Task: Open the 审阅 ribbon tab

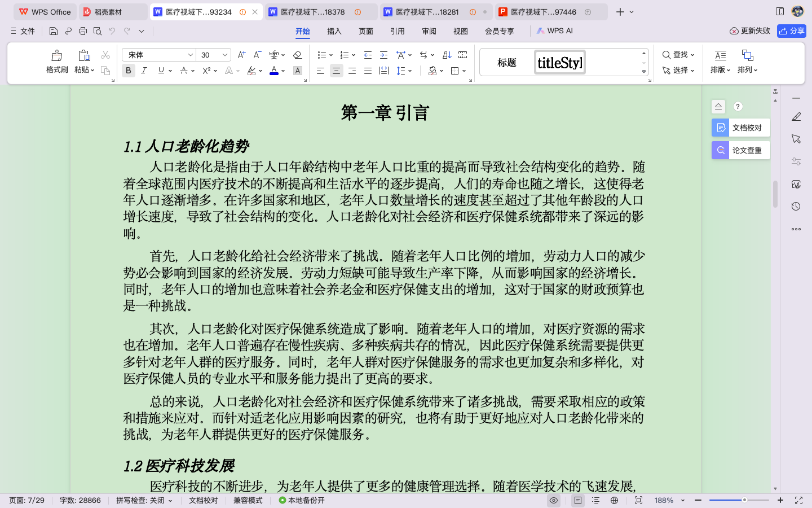Action: pos(429,31)
